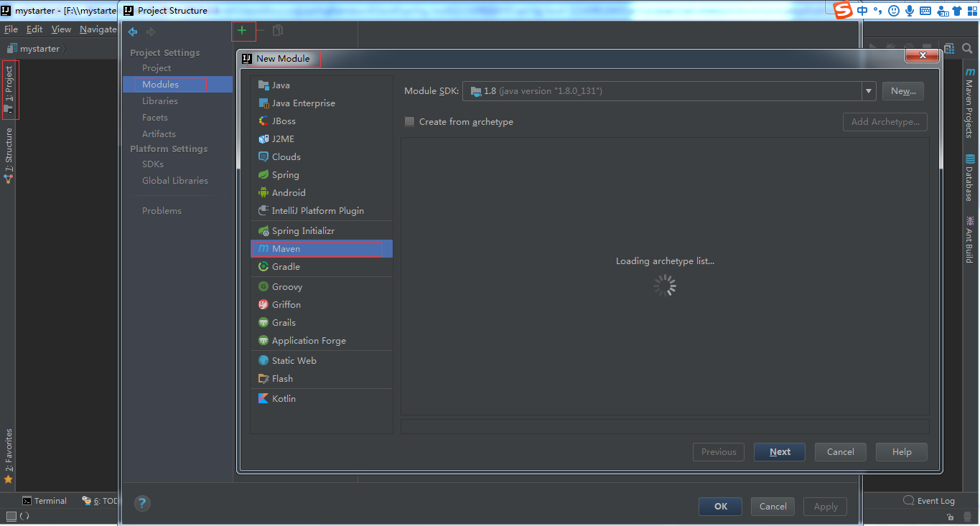Open the Database side tab
This screenshot has width=980, height=526.
point(970,177)
